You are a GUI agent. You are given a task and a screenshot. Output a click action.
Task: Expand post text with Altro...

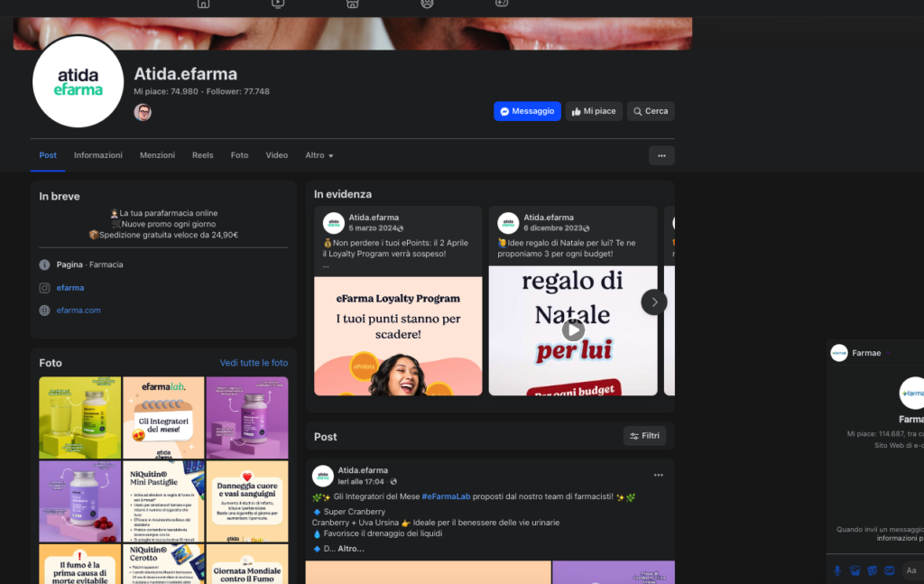tap(351, 548)
